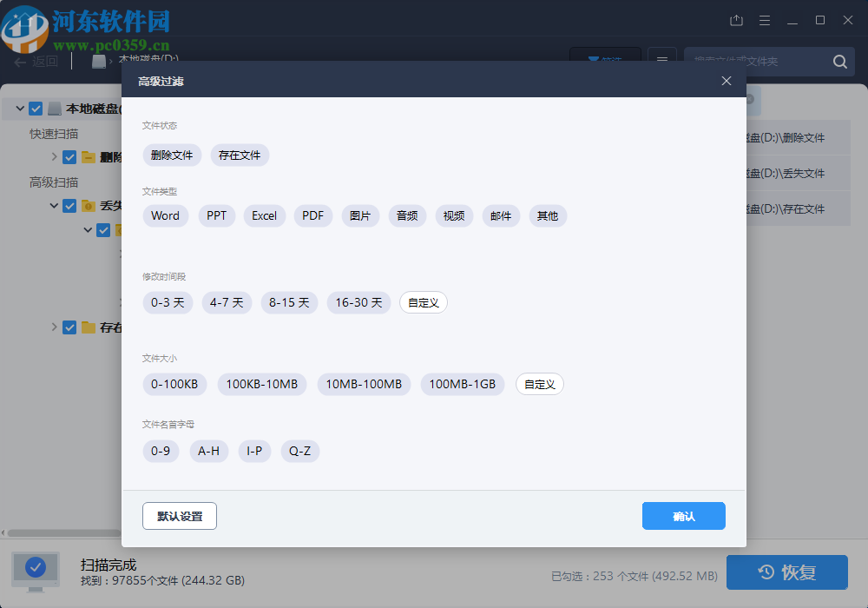Click the 恢复 recover button
868x608 pixels.
786,572
